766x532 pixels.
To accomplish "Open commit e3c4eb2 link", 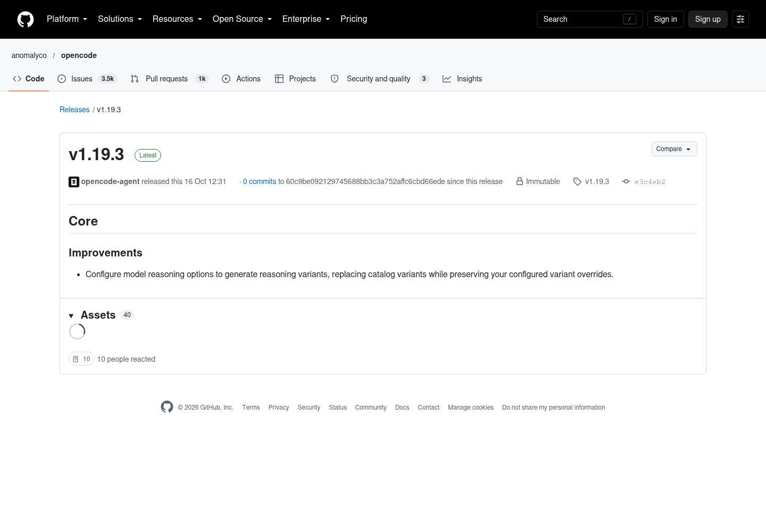I will coord(650,182).
